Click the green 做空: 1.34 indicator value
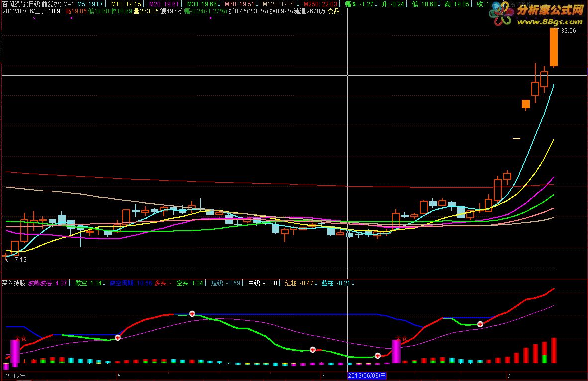The image size is (588, 381). coord(88,283)
